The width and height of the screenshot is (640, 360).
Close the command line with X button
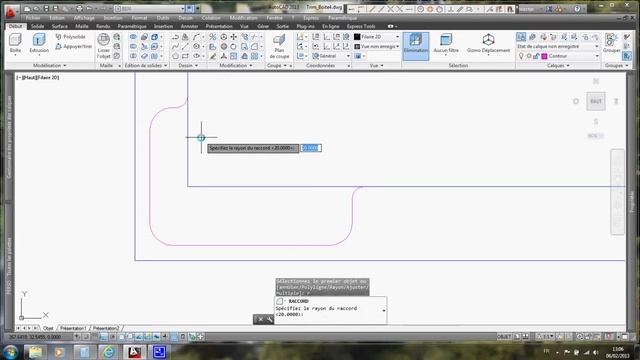[260, 319]
